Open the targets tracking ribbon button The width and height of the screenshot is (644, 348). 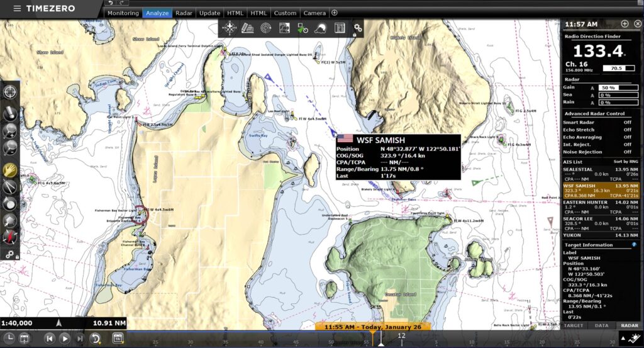pos(303,28)
